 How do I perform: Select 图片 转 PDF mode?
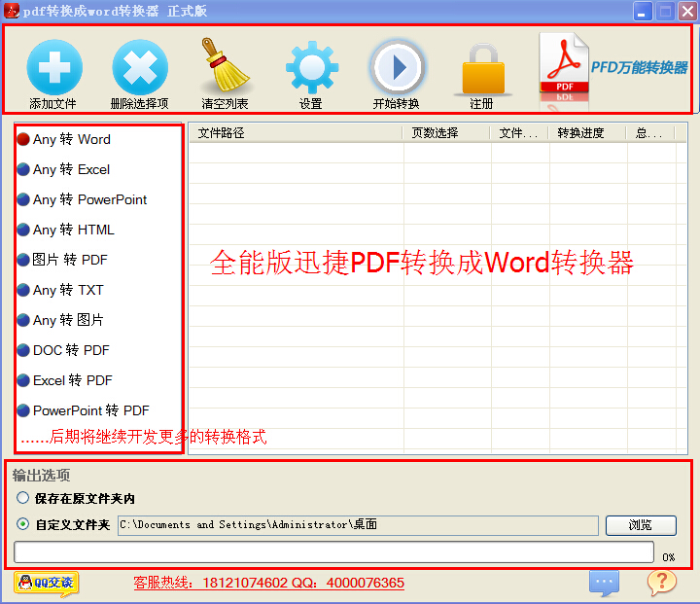(62, 260)
